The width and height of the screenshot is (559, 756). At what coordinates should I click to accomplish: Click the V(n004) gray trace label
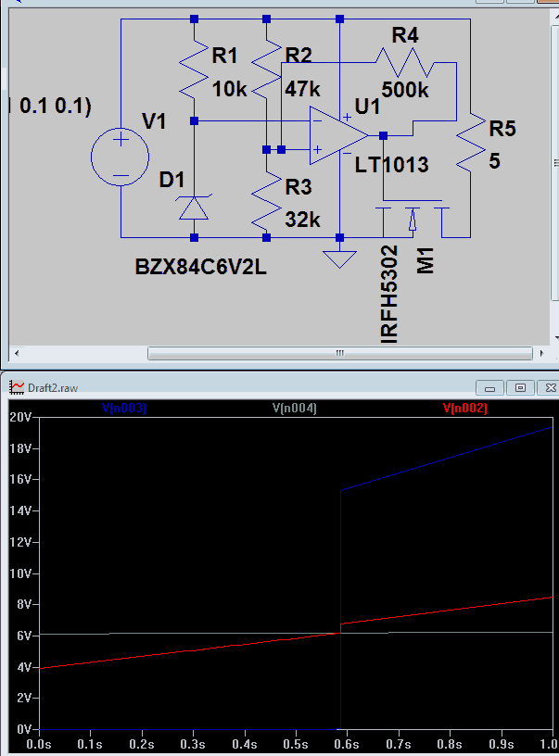(295, 408)
